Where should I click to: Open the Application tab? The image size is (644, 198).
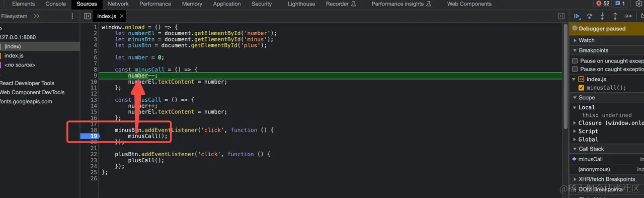tap(227, 4)
